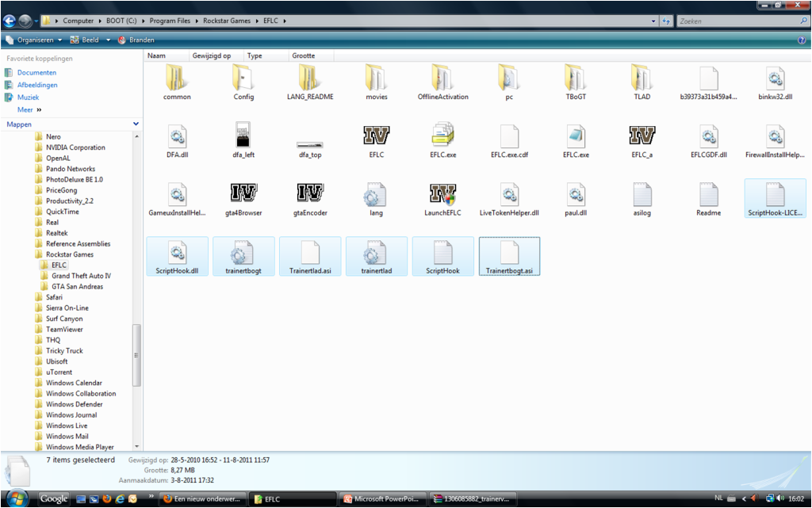This screenshot has width=812, height=508.
Task: Select NVIDIA Corporation tree folder
Action: click(75, 147)
